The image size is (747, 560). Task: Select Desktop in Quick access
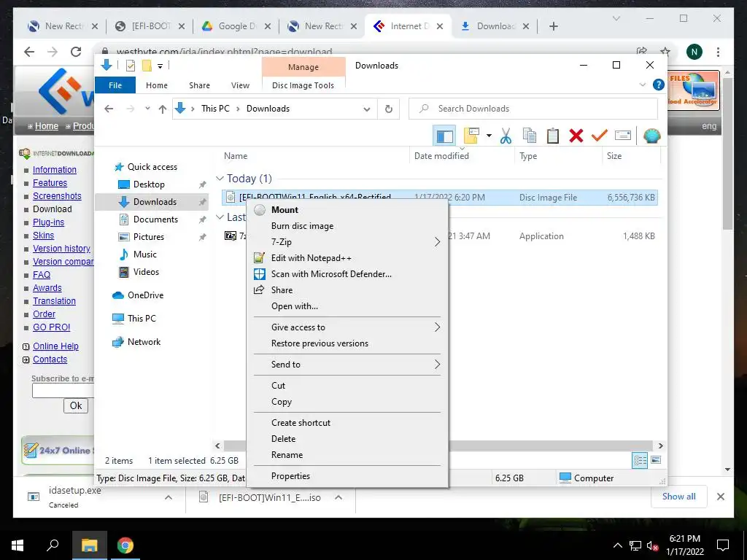[x=149, y=184]
